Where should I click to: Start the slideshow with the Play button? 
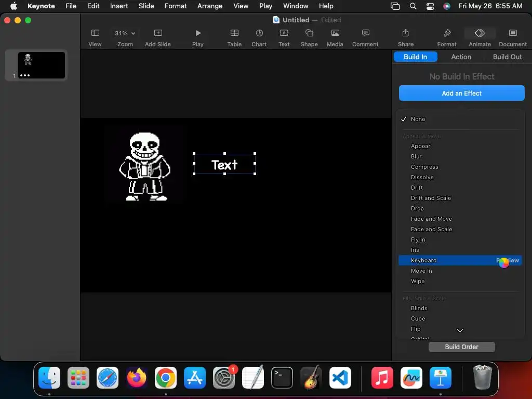(198, 37)
